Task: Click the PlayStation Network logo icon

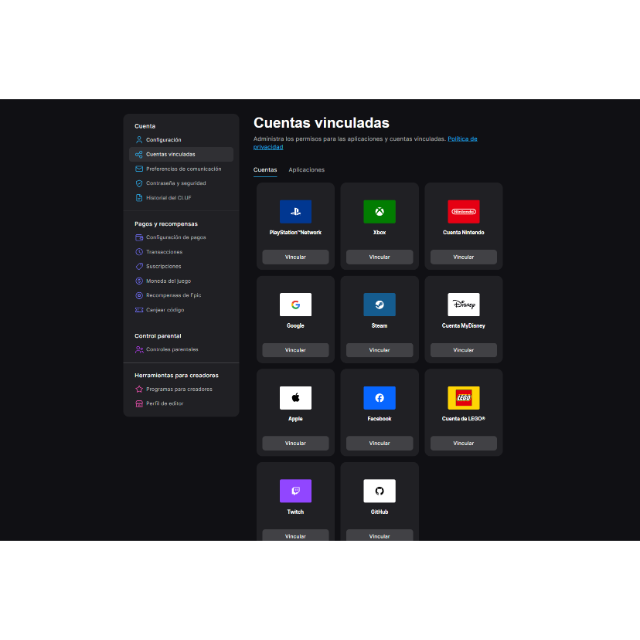Action: pyautogui.click(x=296, y=211)
